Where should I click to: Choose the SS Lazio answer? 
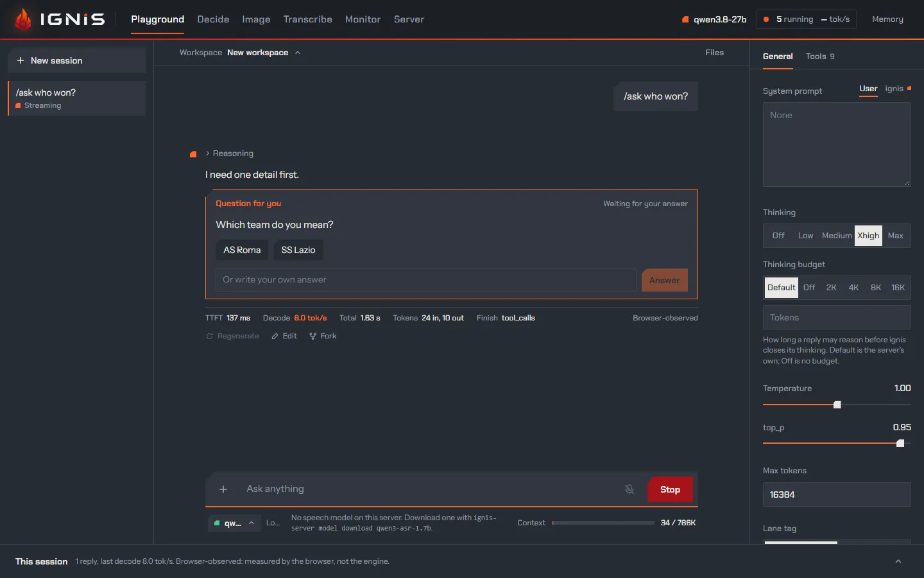(298, 250)
